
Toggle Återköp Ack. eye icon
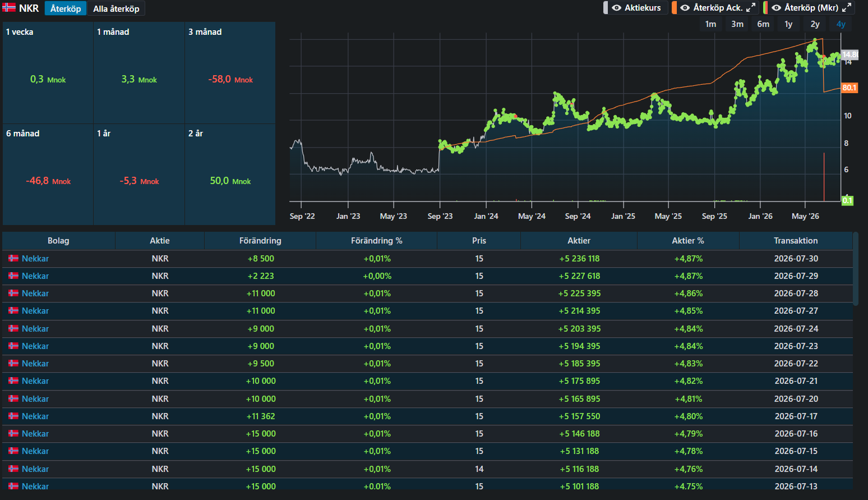tap(685, 8)
